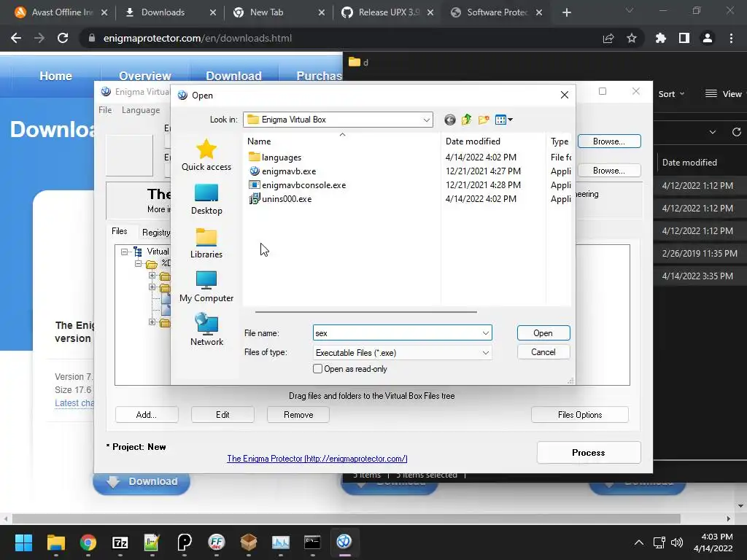This screenshot has height=560, width=747.
Task: Open Chrome from taskbar
Action: click(x=88, y=542)
